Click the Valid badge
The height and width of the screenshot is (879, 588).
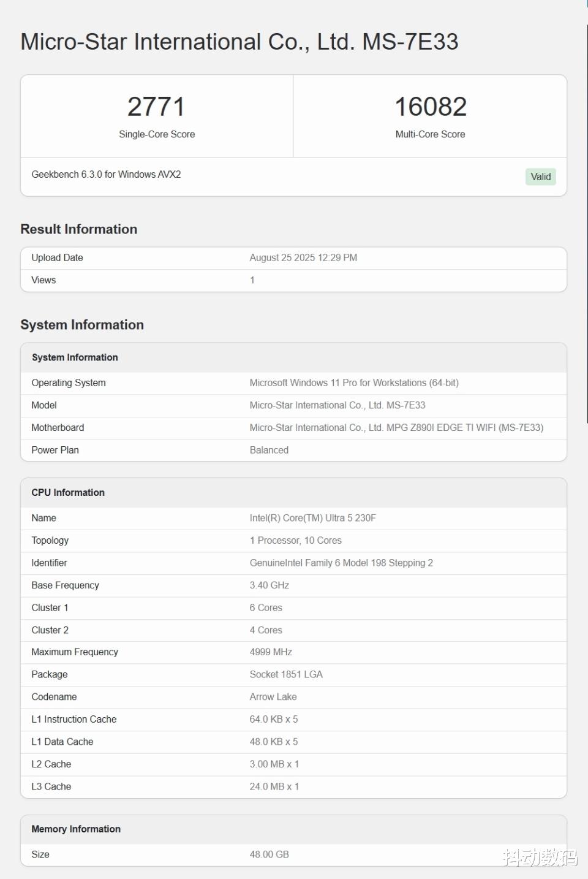click(x=540, y=177)
